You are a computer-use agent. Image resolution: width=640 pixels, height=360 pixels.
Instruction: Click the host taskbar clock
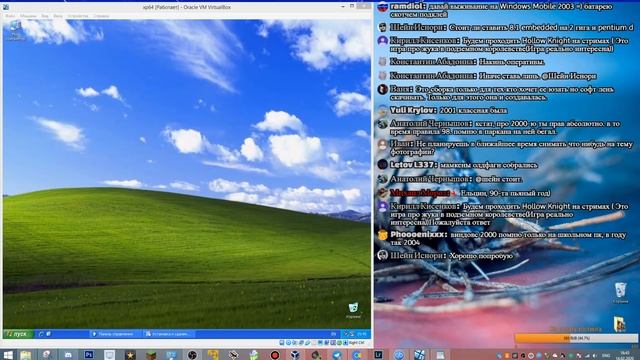pyautogui.click(x=625, y=355)
